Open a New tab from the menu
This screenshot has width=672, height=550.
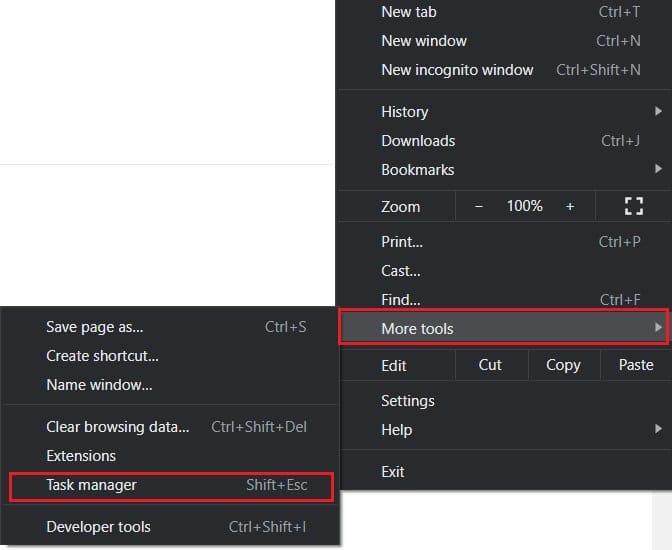pos(504,12)
